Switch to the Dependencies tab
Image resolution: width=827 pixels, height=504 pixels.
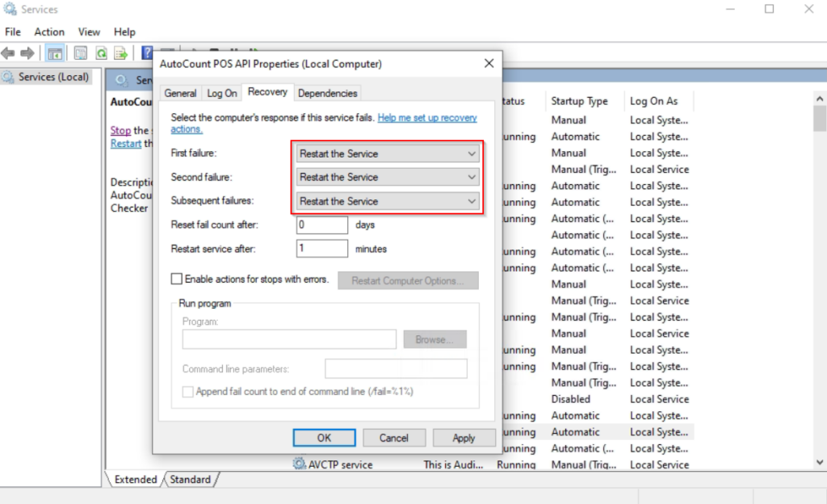(x=328, y=94)
